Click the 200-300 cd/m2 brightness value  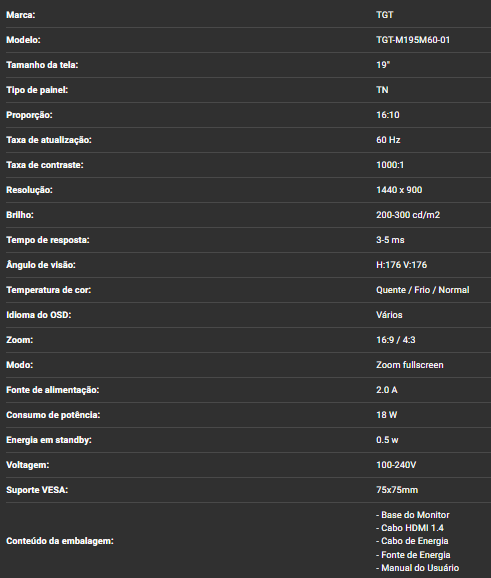point(408,215)
